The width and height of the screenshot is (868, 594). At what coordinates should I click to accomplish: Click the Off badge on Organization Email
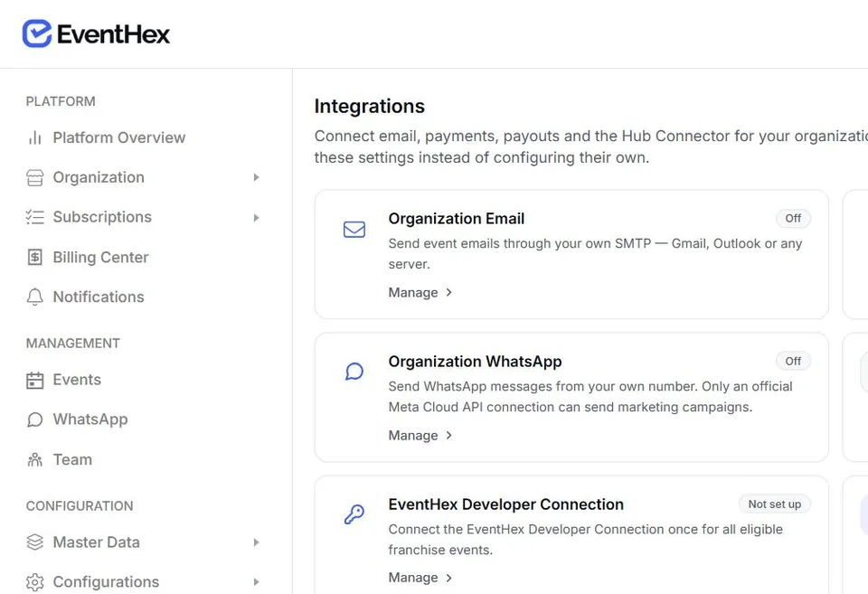tap(793, 218)
